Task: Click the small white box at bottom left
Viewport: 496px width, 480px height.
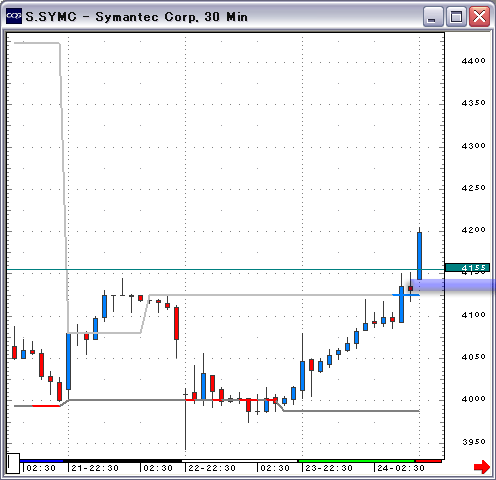Action: 13,463
